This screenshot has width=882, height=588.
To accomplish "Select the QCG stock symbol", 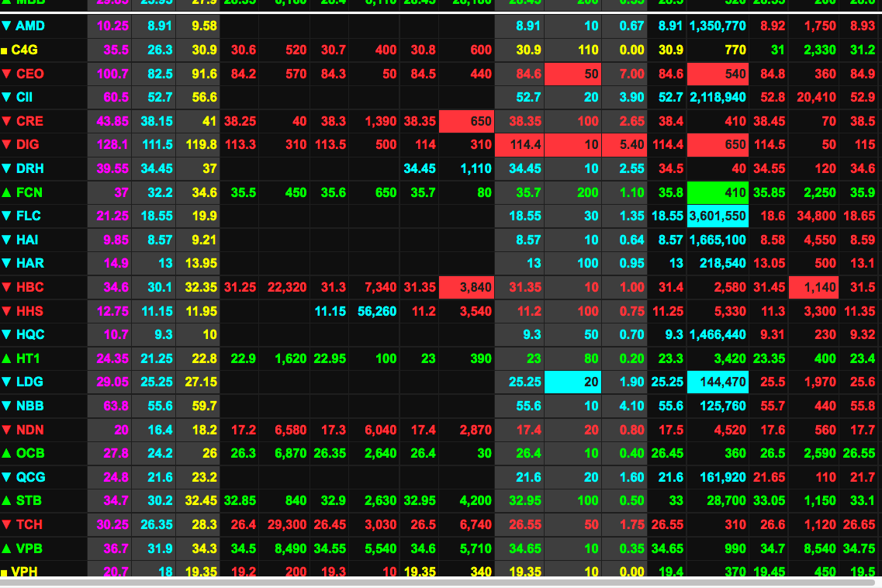I will pos(29,477).
